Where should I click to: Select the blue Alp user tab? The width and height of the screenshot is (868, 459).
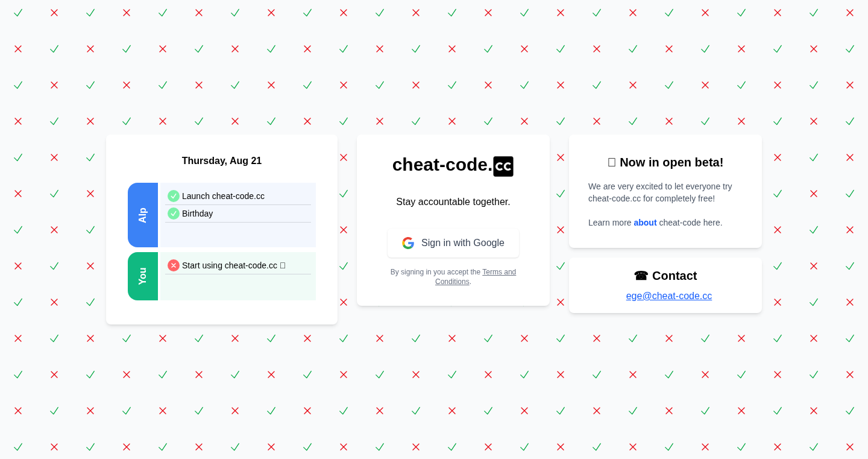143,215
